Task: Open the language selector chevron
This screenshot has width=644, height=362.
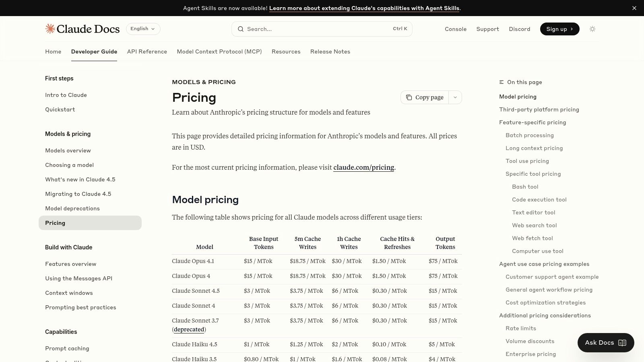Action: [x=153, y=29]
